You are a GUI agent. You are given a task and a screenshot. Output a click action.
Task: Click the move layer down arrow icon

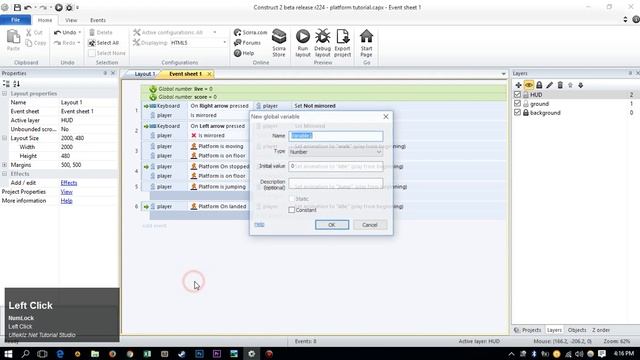(580, 85)
